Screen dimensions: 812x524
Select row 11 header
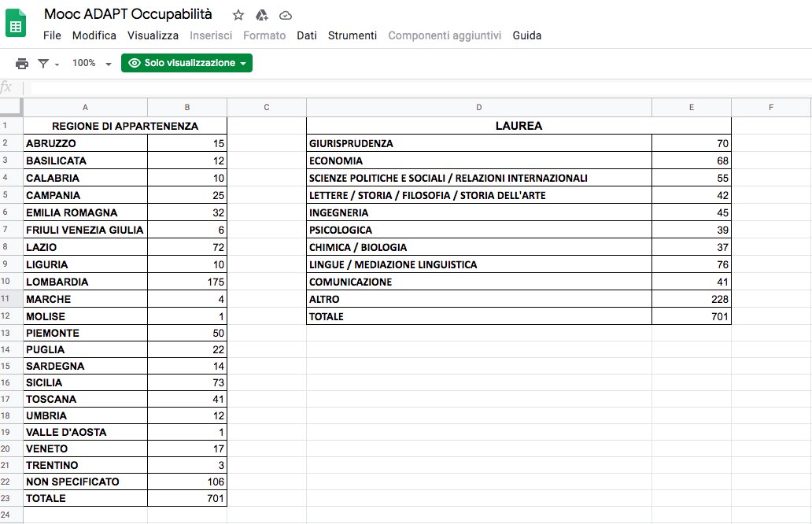11,299
